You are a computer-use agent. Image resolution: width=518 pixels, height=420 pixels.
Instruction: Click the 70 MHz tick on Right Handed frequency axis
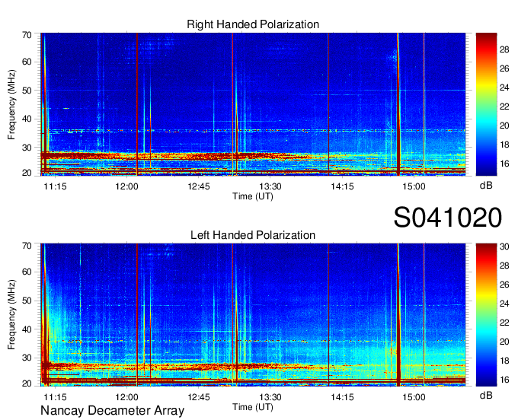pos(27,35)
